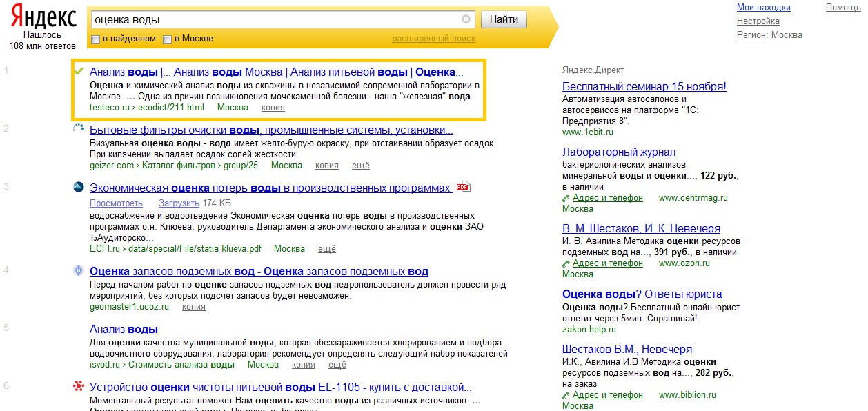Viewport: 868px width, 411px height.
Task: Click 'Адрес и телефон' for biblion.ru ad
Action: pyautogui.click(x=607, y=395)
